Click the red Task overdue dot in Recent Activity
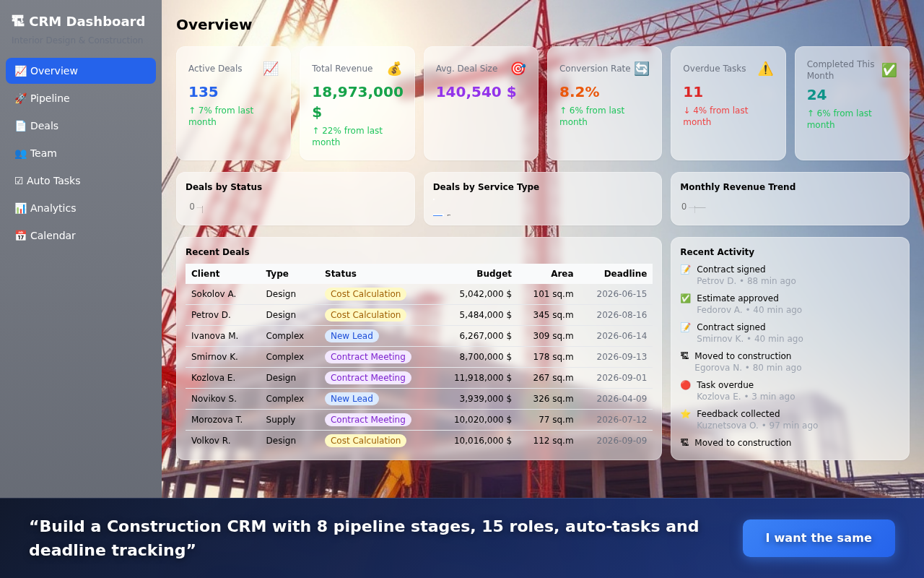Screen dimensions: 924x578 point(684,385)
